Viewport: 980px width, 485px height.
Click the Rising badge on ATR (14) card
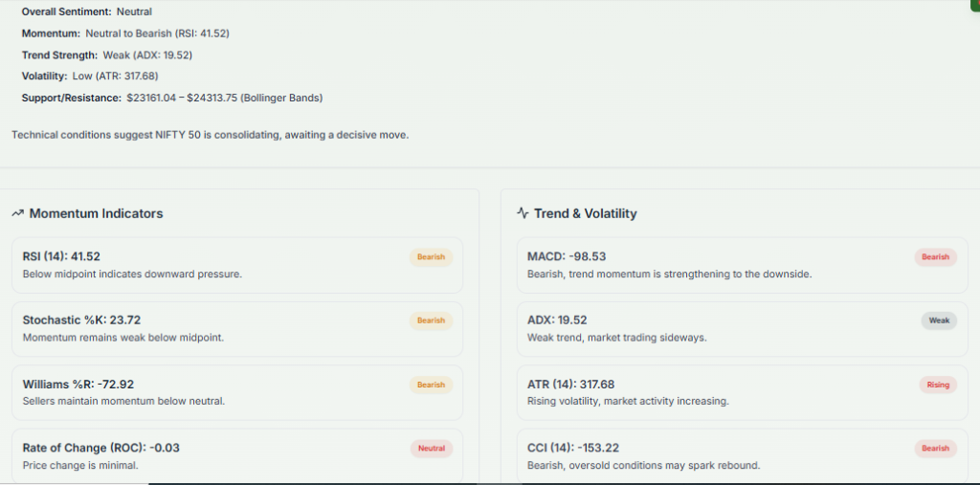pos(938,385)
